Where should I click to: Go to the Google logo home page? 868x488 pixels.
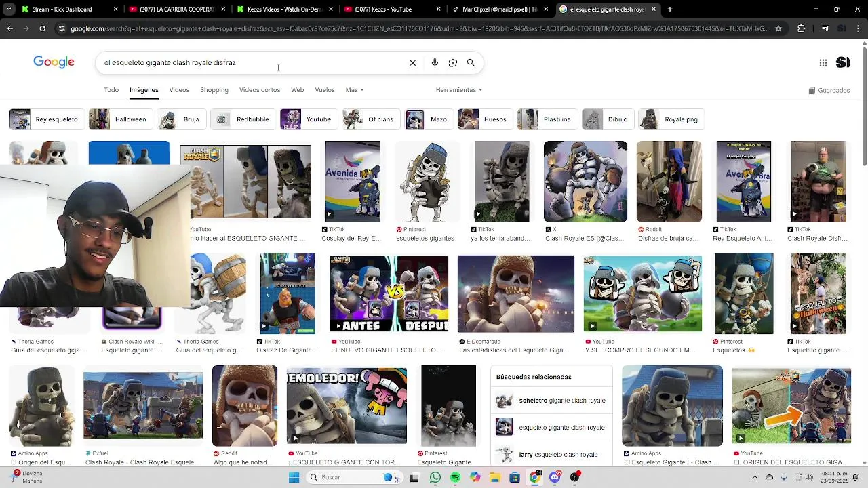point(54,62)
